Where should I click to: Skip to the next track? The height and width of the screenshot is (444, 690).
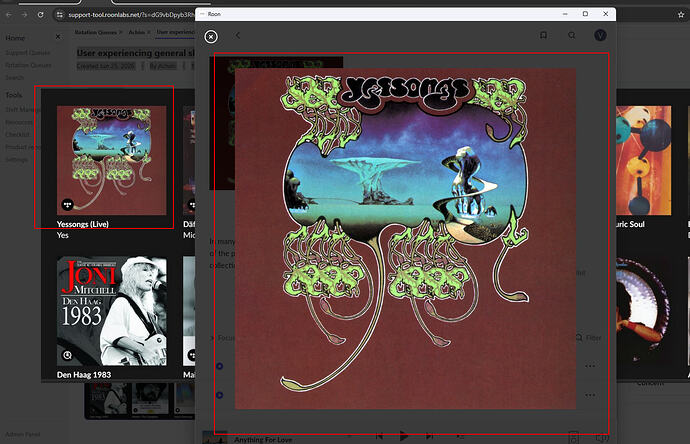tap(429, 436)
